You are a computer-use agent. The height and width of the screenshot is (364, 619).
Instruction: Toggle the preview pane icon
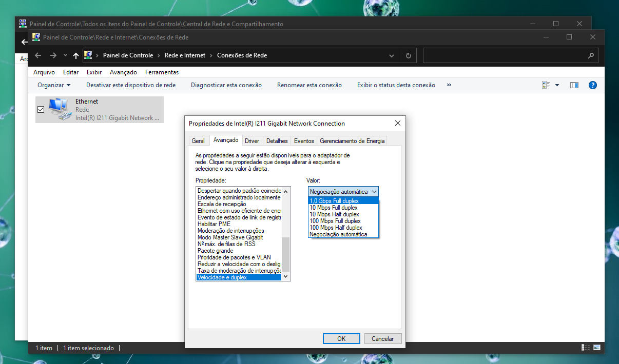pos(574,85)
